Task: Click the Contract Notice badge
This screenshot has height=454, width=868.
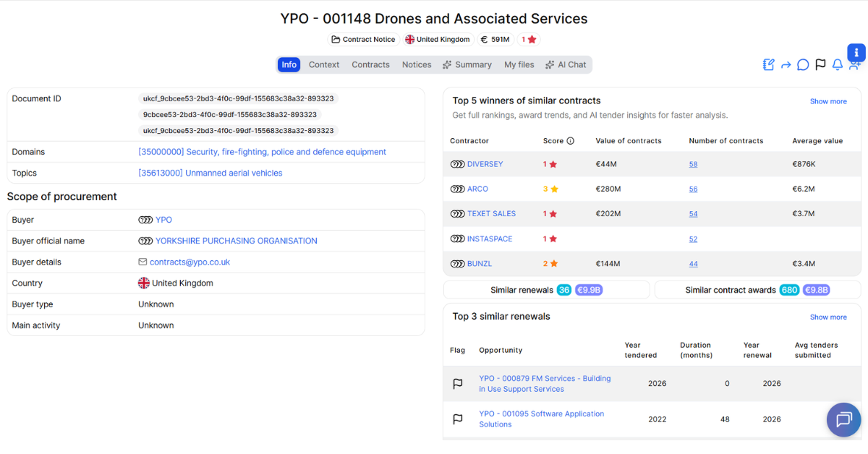Action: pyautogui.click(x=364, y=40)
